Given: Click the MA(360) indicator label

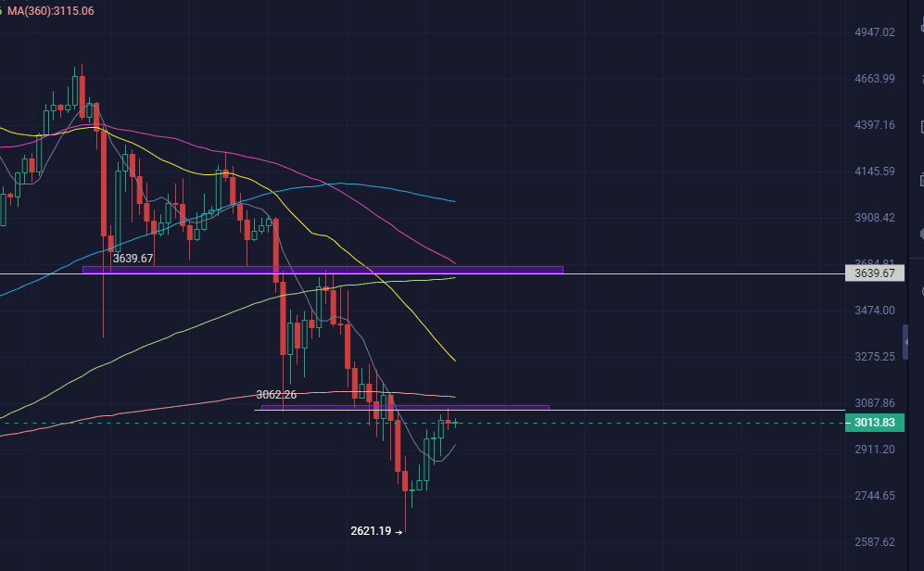Looking at the screenshot, I should 50,10.
